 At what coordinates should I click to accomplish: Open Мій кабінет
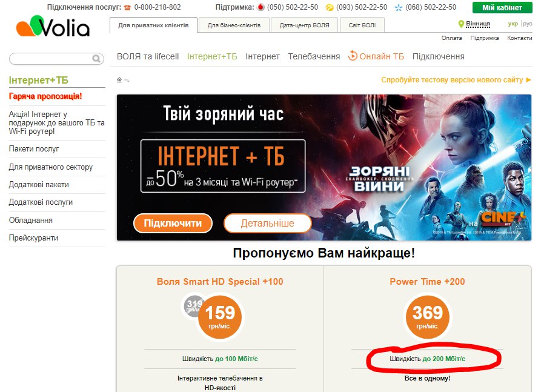tap(502, 8)
